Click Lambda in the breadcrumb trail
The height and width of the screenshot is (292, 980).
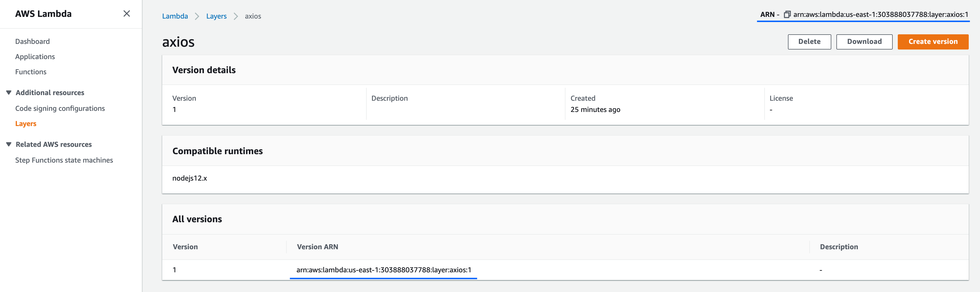point(175,16)
